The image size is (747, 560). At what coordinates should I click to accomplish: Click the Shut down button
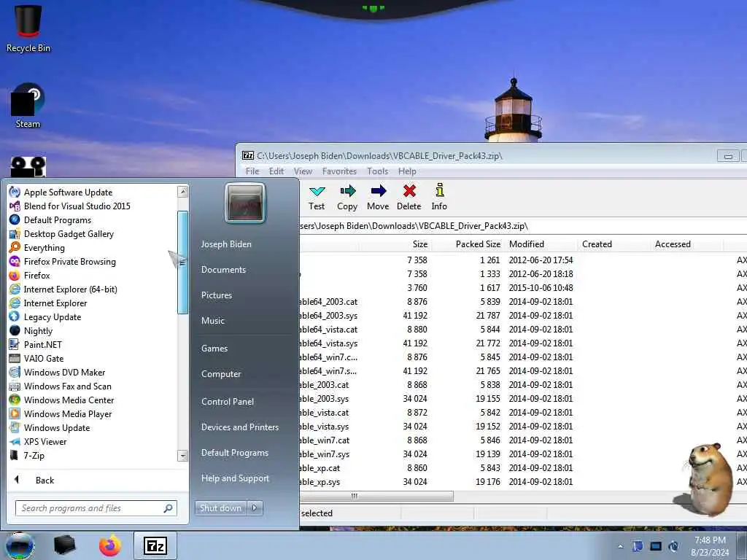(221, 508)
